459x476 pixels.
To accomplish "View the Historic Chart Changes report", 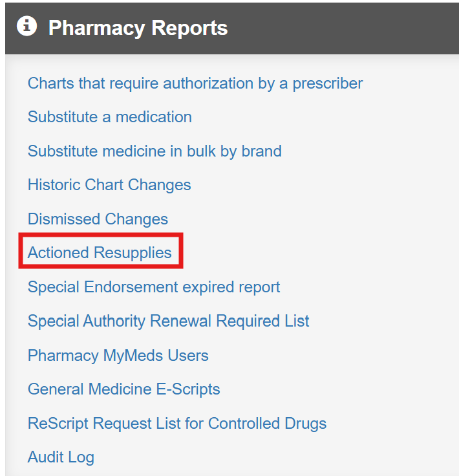I will 109,185.
